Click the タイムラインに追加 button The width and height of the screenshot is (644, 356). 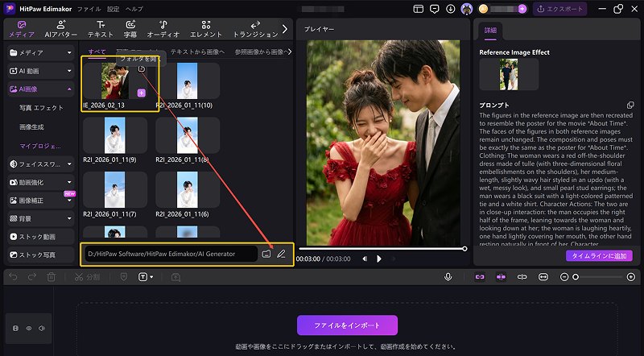pyautogui.click(x=599, y=255)
